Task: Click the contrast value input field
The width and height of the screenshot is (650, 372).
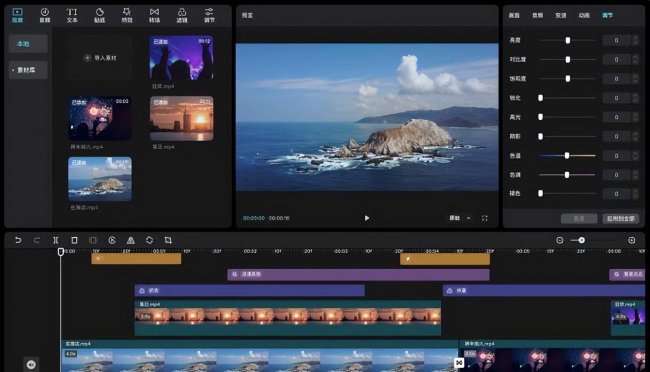Action: pyautogui.click(x=616, y=59)
